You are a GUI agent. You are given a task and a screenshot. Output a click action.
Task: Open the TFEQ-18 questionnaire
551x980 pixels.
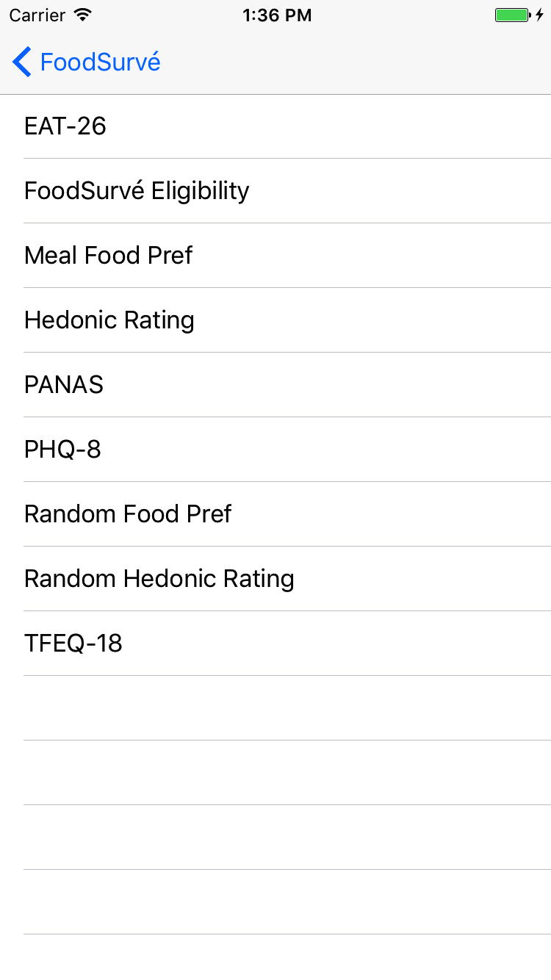(275, 644)
